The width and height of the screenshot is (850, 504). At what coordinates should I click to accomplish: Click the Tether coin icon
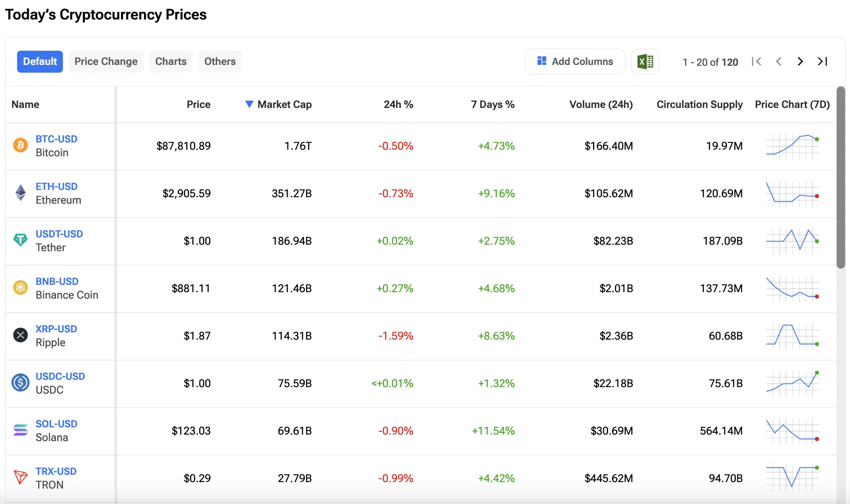tap(19, 240)
